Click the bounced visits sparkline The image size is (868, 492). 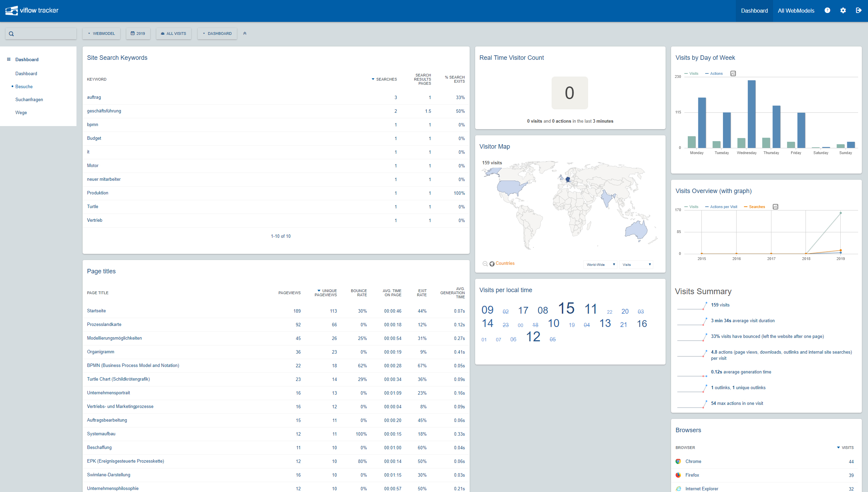(692, 338)
